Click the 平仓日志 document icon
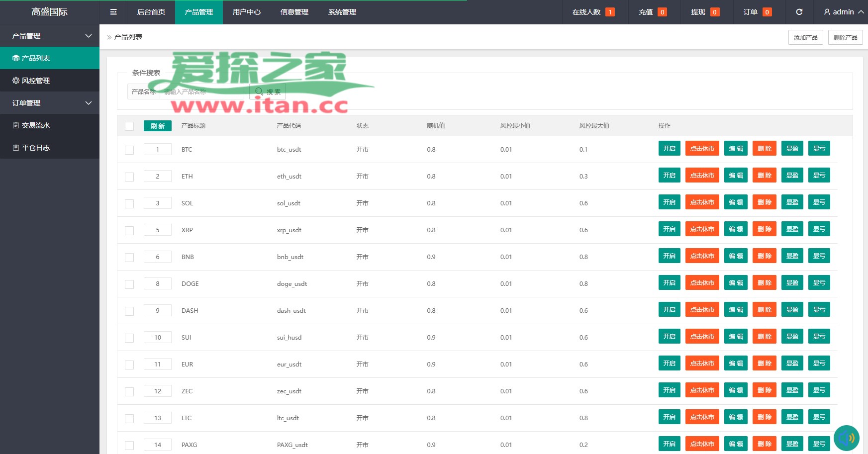Image resolution: width=868 pixels, height=454 pixels. point(16,148)
